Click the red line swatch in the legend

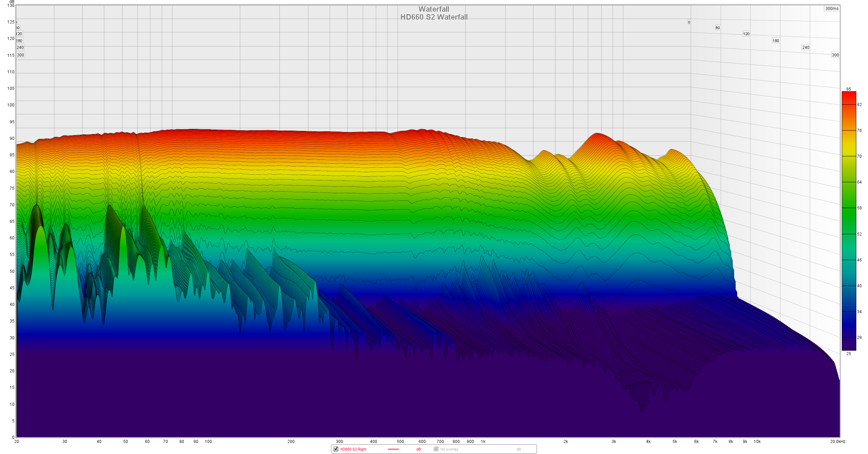point(393,449)
